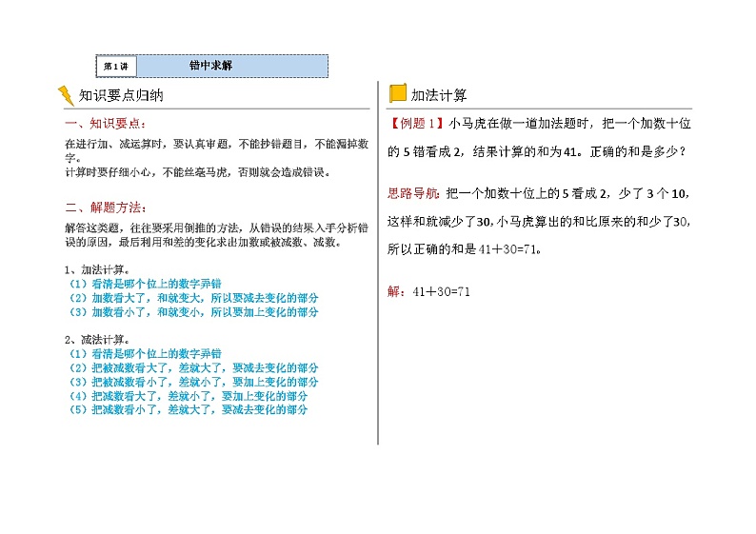
Task: Click the 加法计算 section heading
Action: (439, 95)
